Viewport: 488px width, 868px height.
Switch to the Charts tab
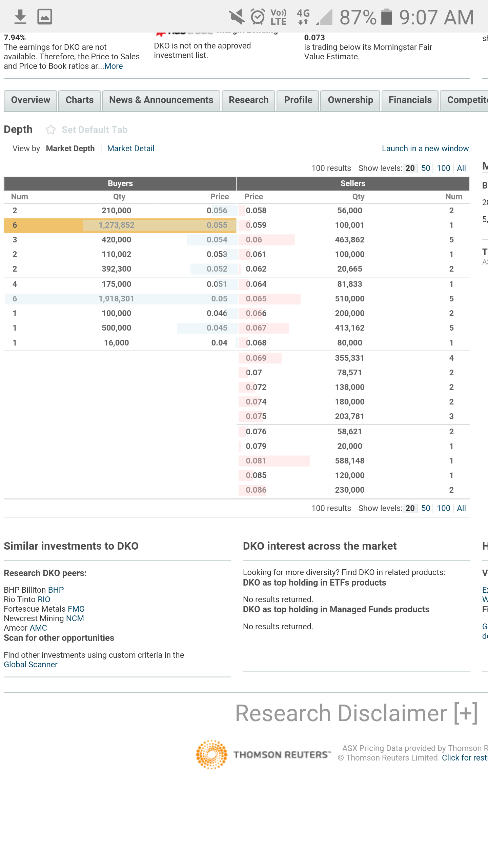point(80,100)
